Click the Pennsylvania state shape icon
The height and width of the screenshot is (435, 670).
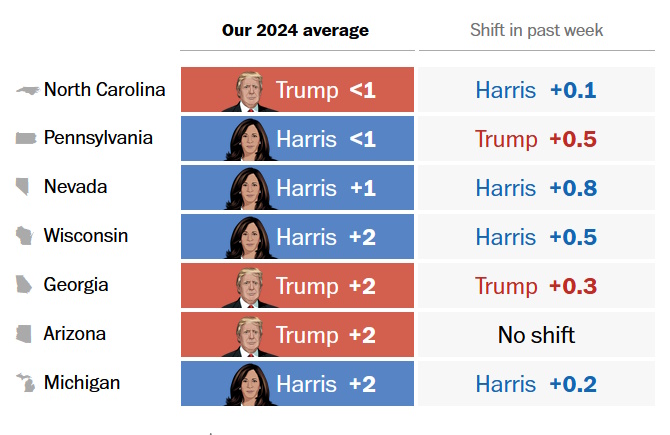(x=26, y=138)
